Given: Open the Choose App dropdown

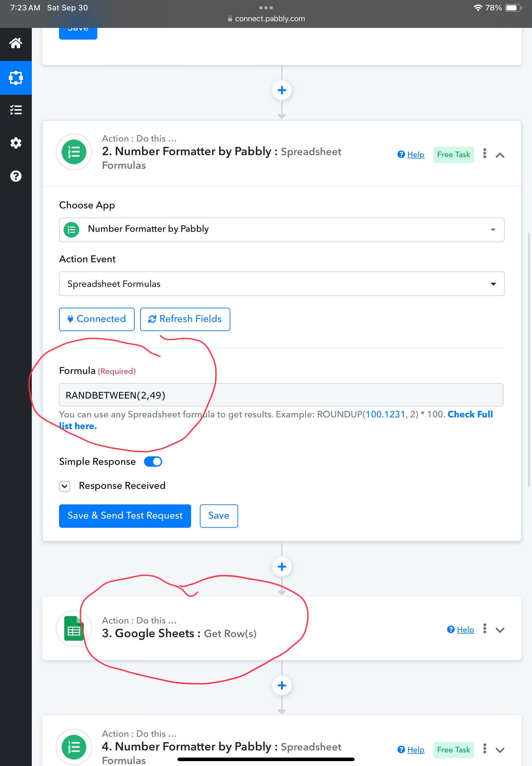Looking at the screenshot, I should [281, 229].
